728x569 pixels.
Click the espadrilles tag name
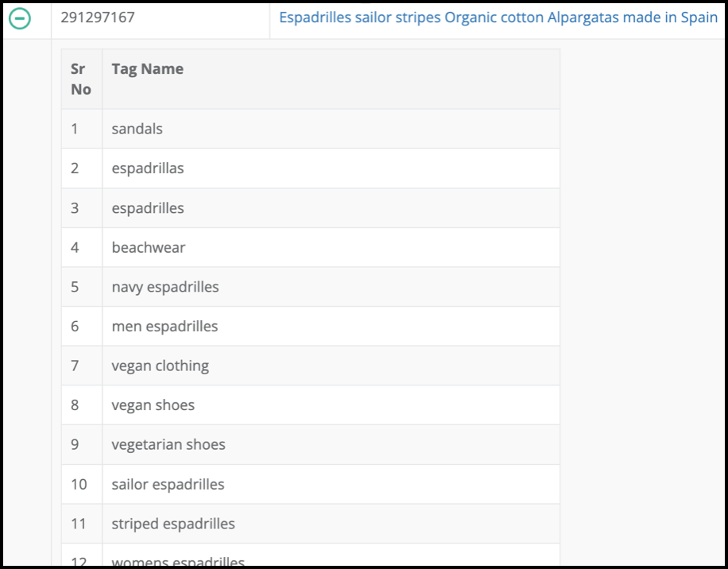pyautogui.click(x=148, y=208)
